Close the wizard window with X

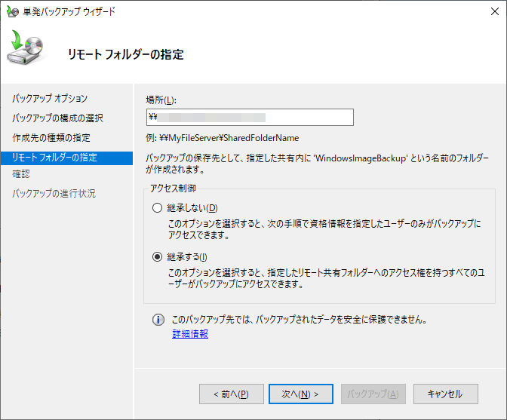(x=495, y=11)
